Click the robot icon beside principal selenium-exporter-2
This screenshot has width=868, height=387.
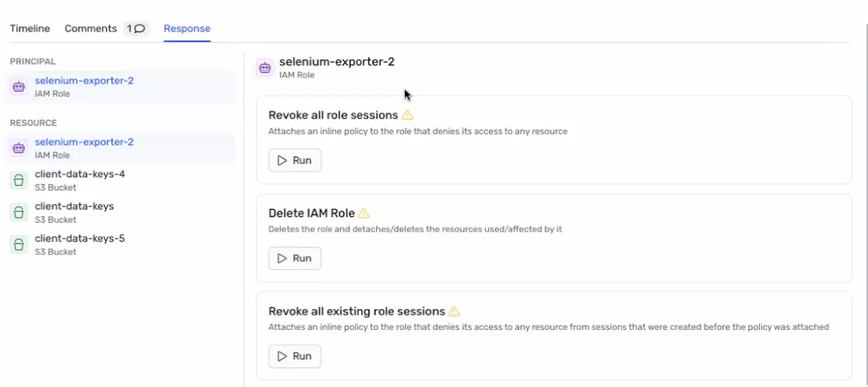pyautogui.click(x=19, y=87)
